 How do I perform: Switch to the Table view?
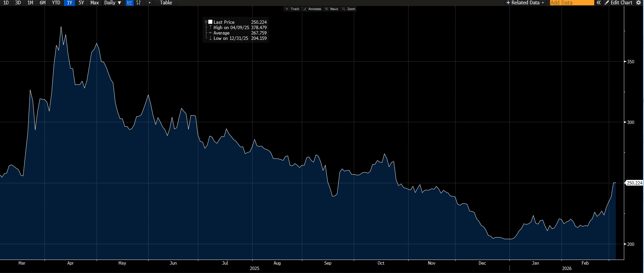pos(166,3)
